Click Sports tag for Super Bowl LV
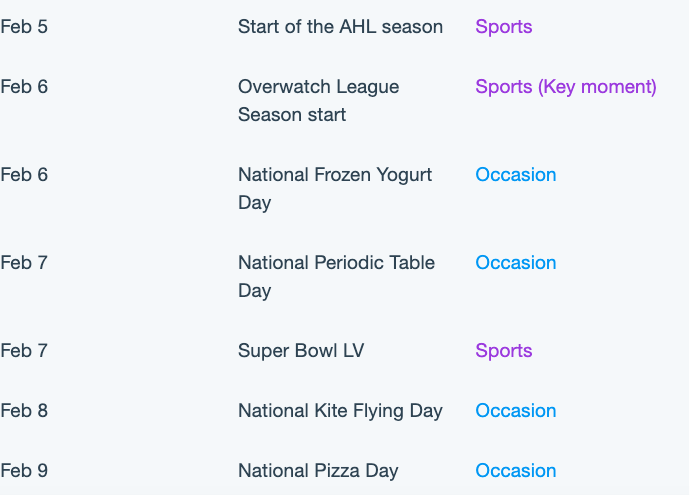690x495 pixels. click(503, 351)
